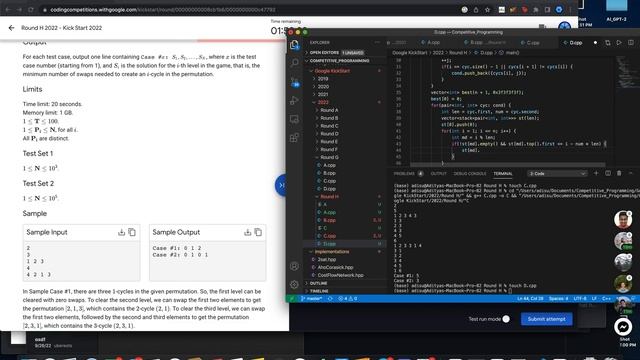Click the split editor layout icon
Image resolution: width=640 pixels, height=360 pixels.
[631, 42]
